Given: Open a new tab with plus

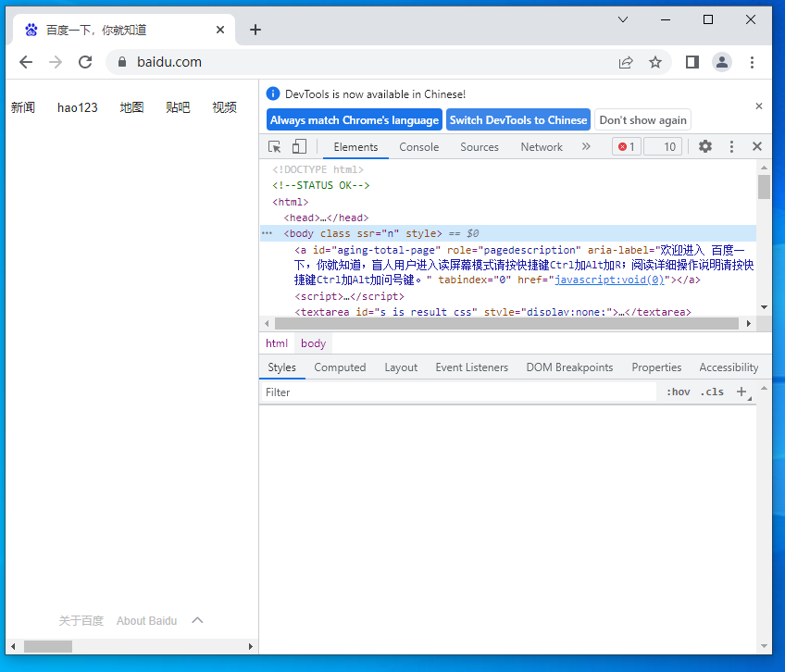Looking at the screenshot, I should [x=255, y=30].
